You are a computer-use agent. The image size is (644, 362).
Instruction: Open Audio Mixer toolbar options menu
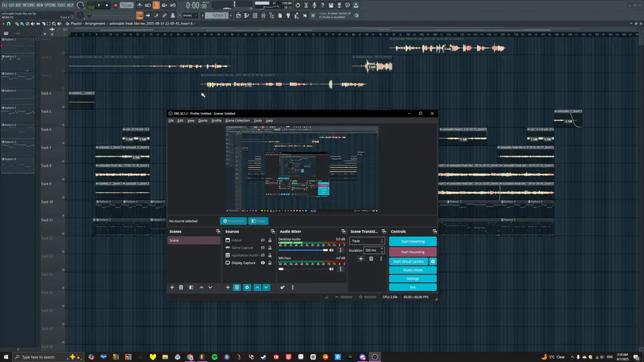pos(293,288)
